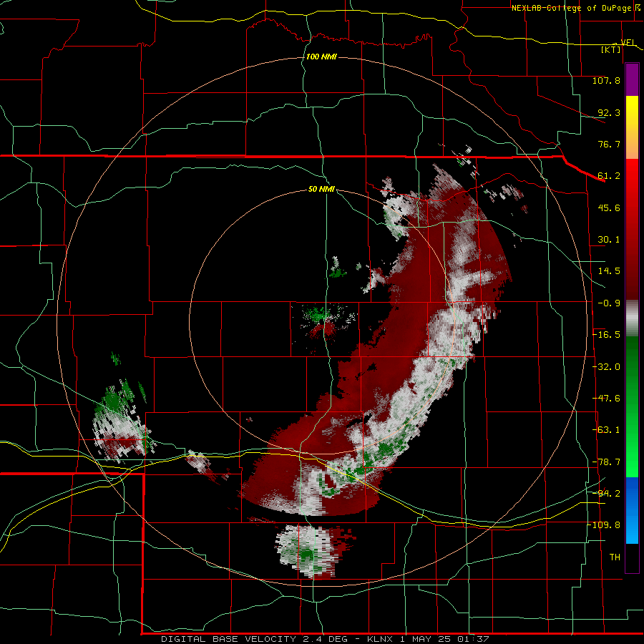The image size is (644, 644).
Task: Pick the gray segment of the color scale
Action: pyautogui.click(x=632, y=318)
